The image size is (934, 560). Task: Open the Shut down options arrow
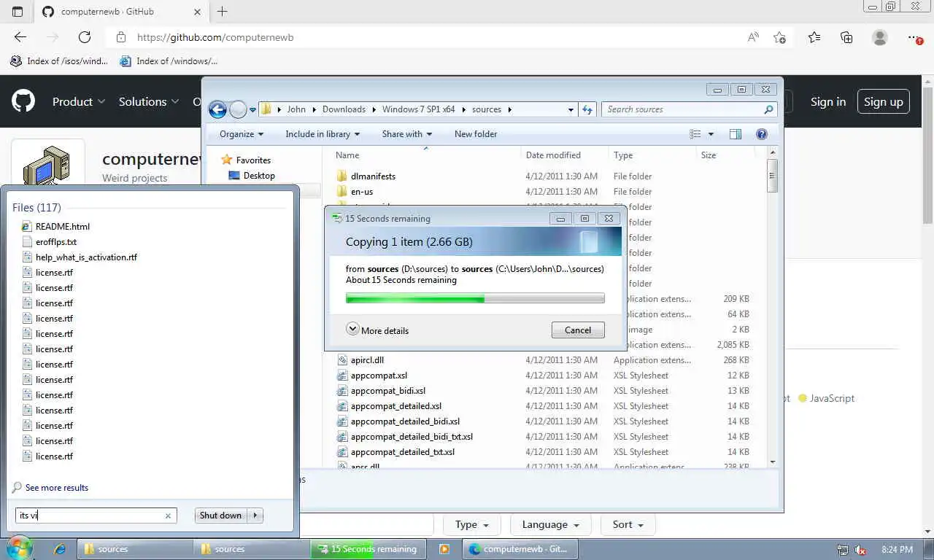pos(255,516)
